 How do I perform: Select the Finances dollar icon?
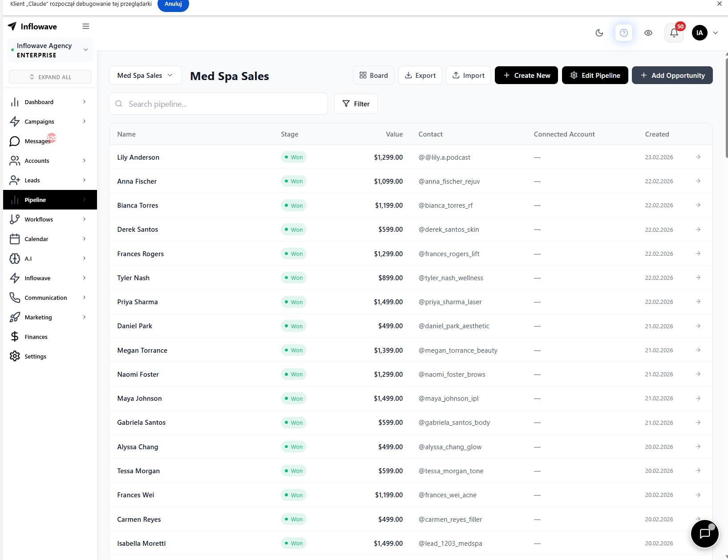tap(15, 337)
